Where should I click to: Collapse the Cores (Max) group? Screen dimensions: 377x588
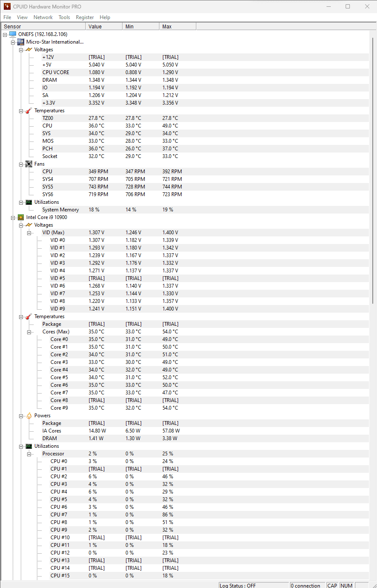[29, 332]
